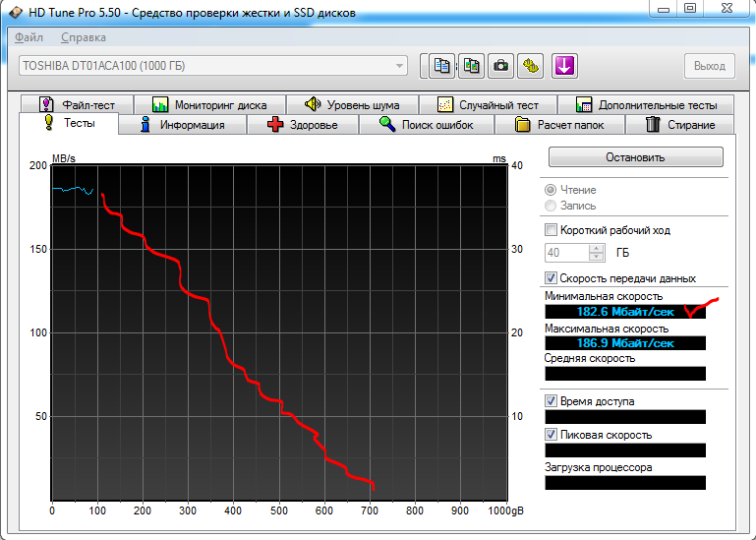The width and height of the screenshot is (756, 540).
Task: Select the Тесты tab
Action: 69,123
